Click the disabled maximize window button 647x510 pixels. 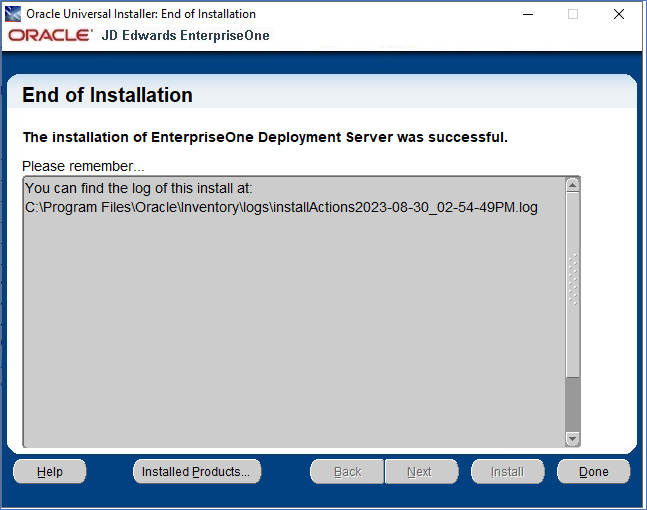pos(573,14)
